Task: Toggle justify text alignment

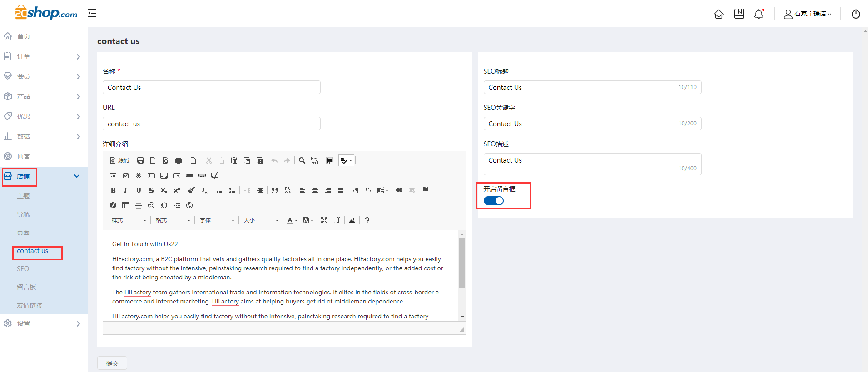Action: coord(340,190)
